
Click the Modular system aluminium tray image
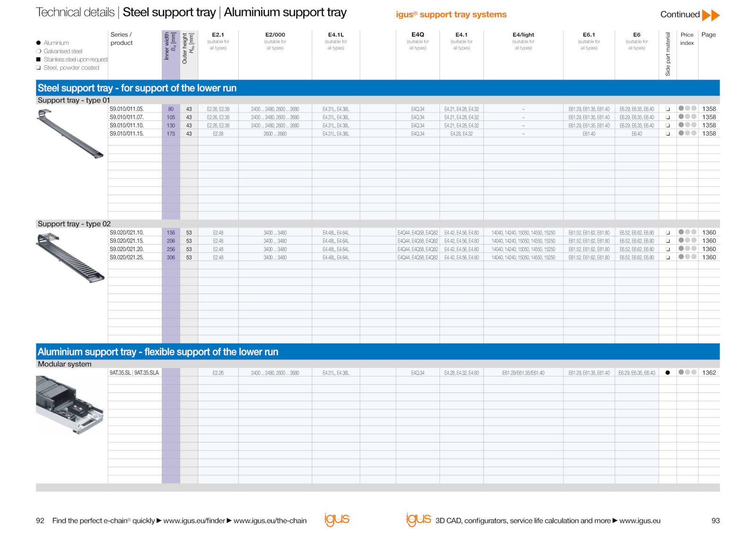click(69, 405)
